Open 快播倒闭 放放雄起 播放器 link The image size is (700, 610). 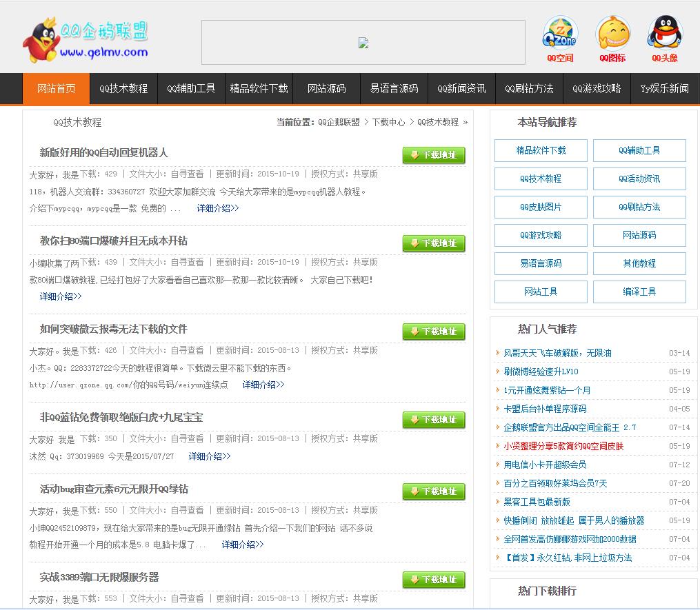(x=574, y=521)
